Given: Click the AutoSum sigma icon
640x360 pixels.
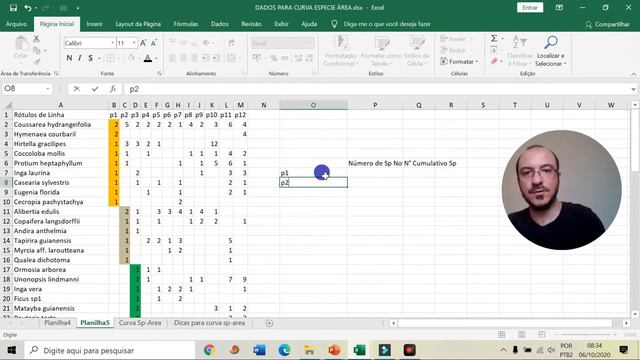Looking at the screenshot, I should pos(494,38).
